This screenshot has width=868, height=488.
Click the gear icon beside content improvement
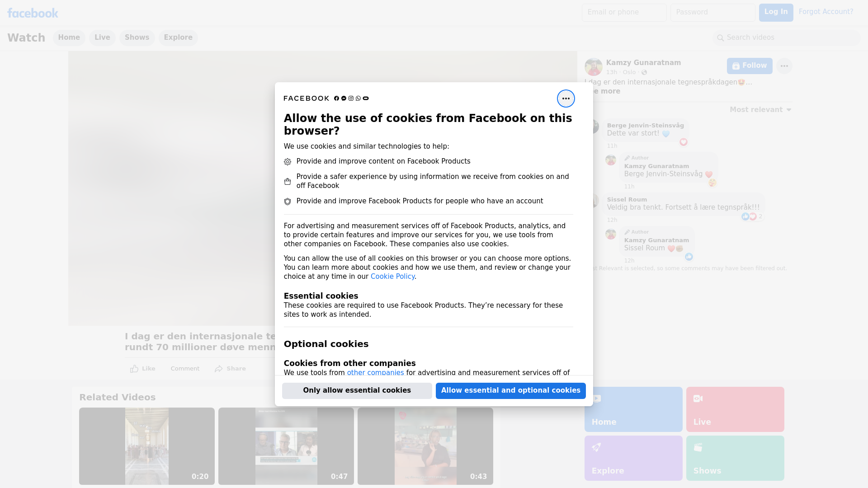coord(288,162)
